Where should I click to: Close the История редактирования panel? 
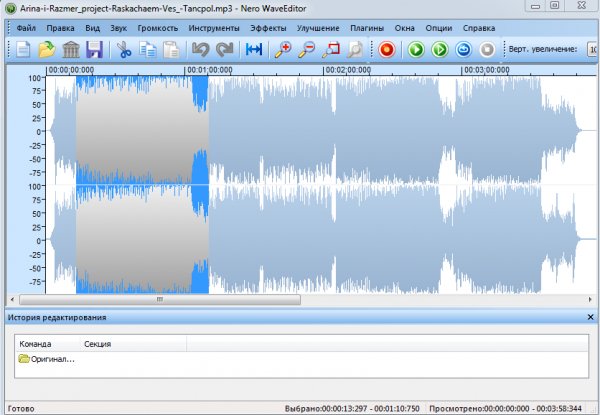(x=590, y=317)
